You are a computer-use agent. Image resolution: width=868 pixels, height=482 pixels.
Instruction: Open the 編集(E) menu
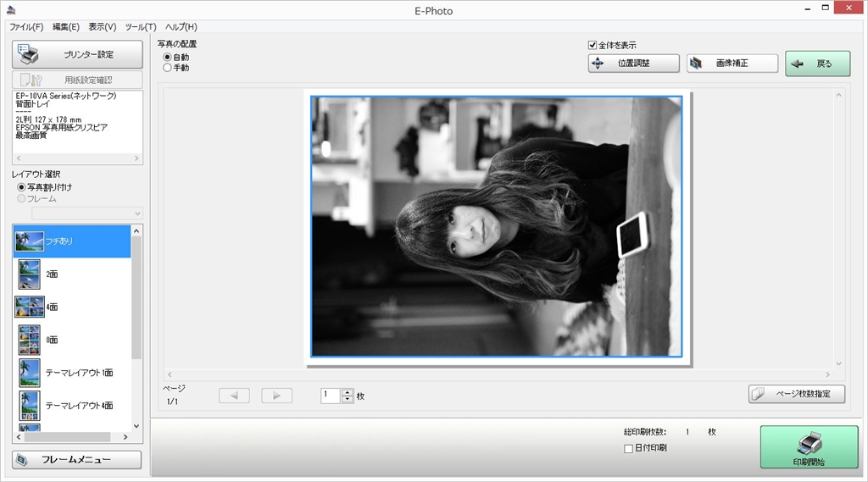tap(66, 26)
